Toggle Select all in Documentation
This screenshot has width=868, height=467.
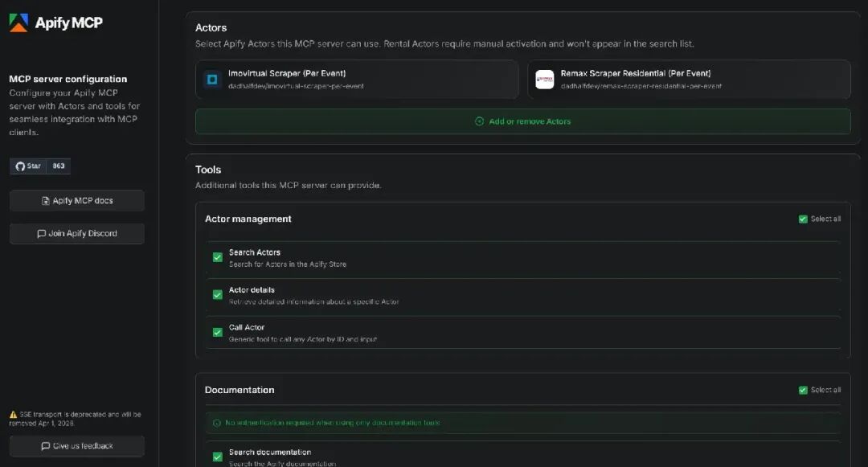(801, 389)
